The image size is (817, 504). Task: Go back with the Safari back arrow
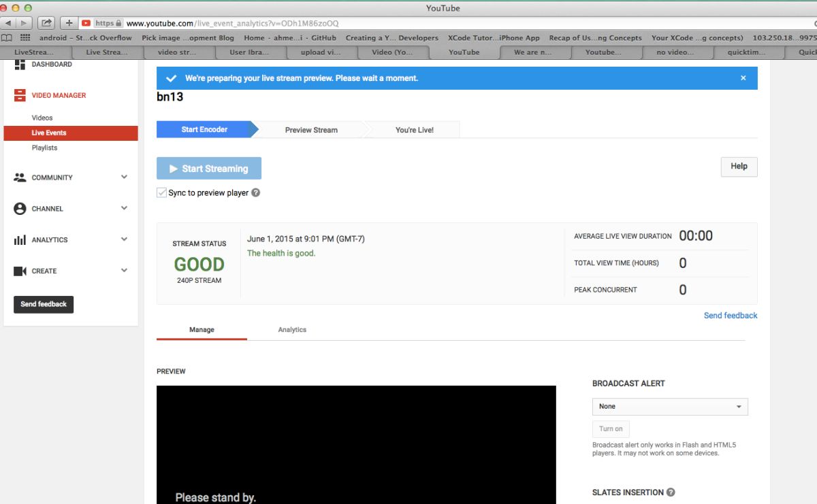coord(9,23)
